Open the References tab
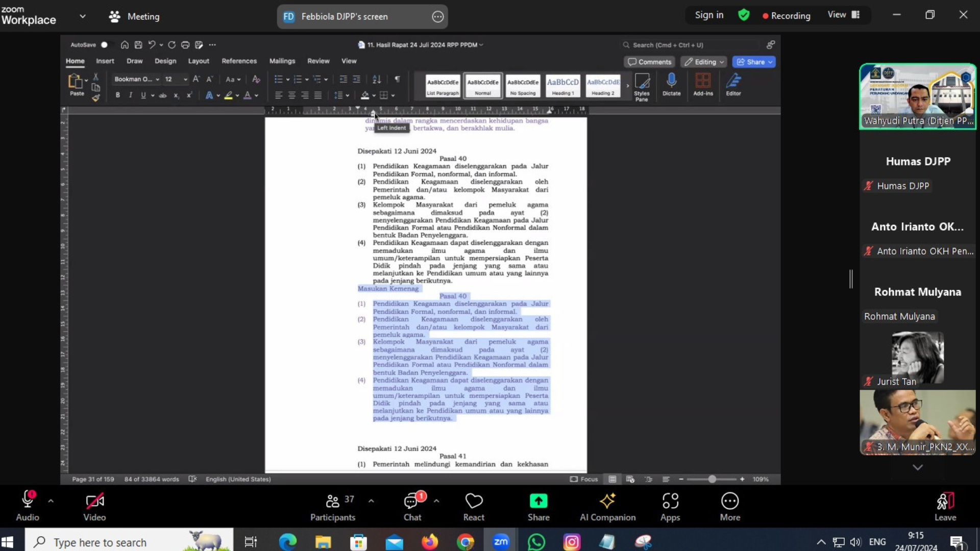The width and height of the screenshot is (980, 551). click(x=239, y=61)
